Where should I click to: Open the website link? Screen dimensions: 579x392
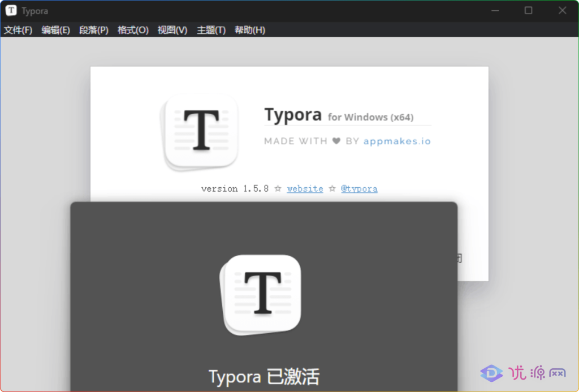click(305, 189)
